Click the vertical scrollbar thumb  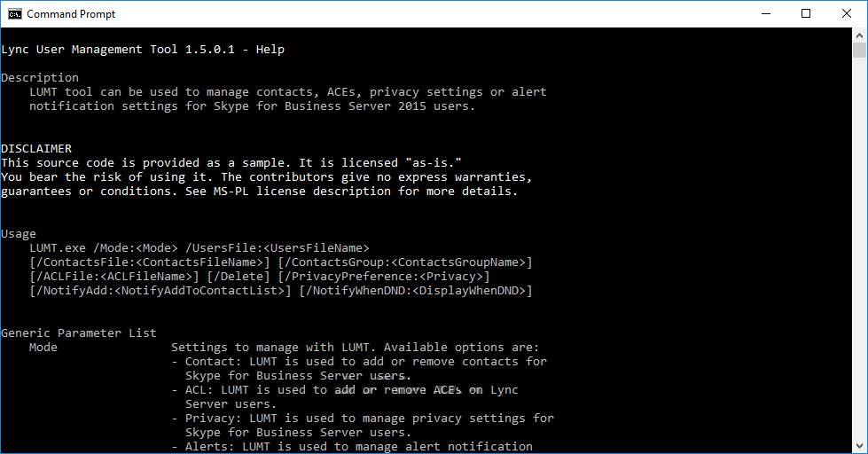859,51
